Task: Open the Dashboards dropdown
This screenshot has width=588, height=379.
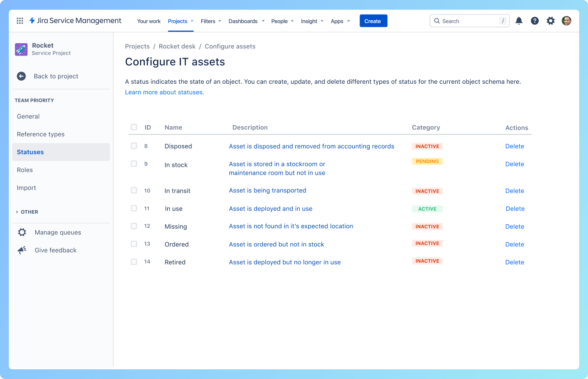Action: click(263, 21)
